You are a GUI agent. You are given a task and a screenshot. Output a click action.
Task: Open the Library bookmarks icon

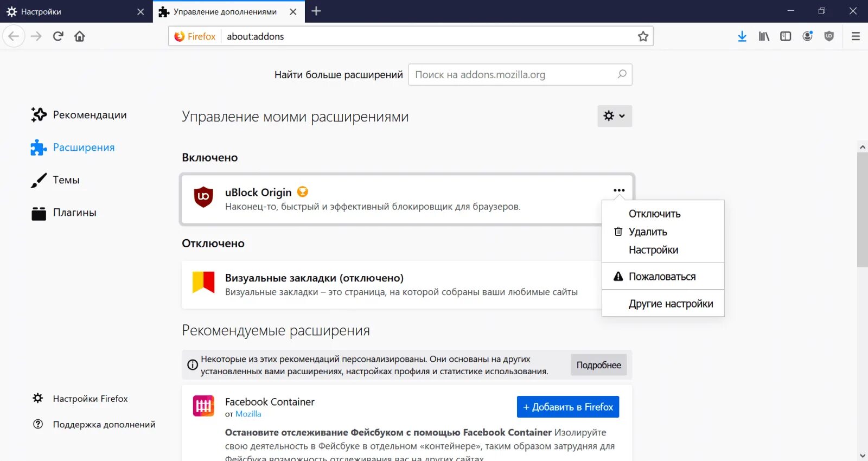coord(764,36)
